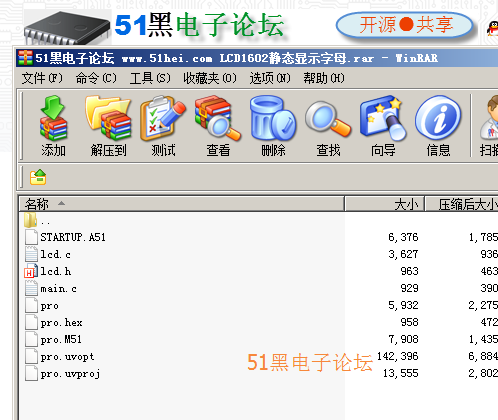Click size value 958 of pro.hex
The height and width of the screenshot is (420, 498).
(409, 322)
